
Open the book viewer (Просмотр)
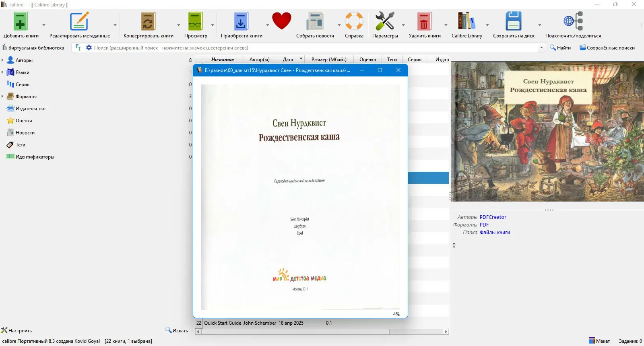pos(196,21)
